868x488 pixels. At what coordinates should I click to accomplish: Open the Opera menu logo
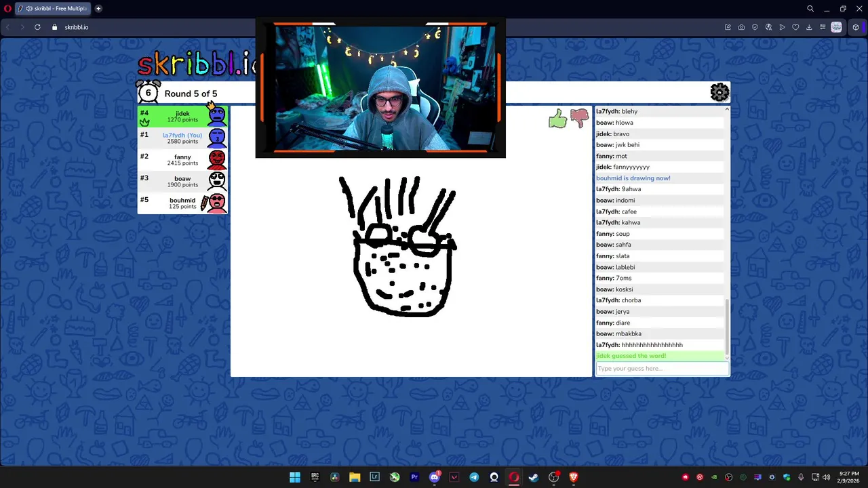tap(7, 9)
